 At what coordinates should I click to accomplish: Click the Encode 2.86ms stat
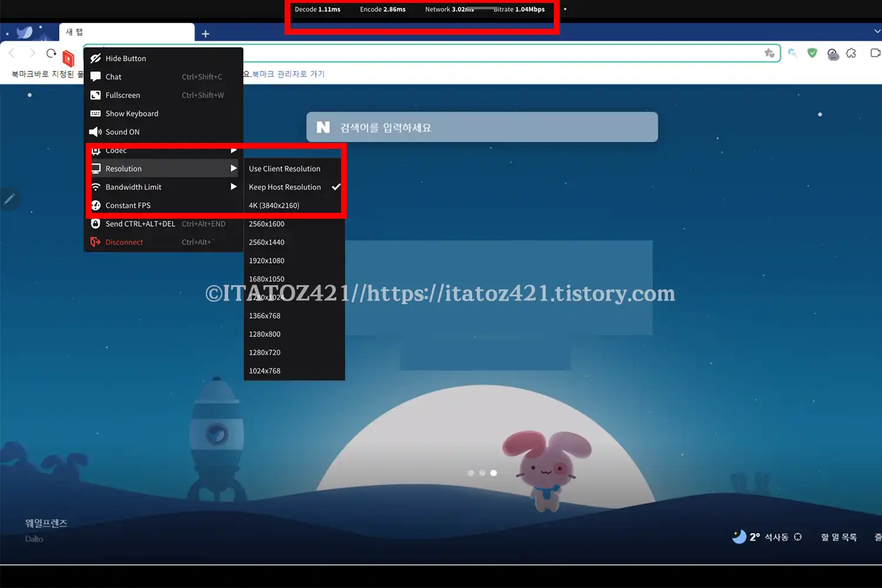pyautogui.click(x=383, y=9)
